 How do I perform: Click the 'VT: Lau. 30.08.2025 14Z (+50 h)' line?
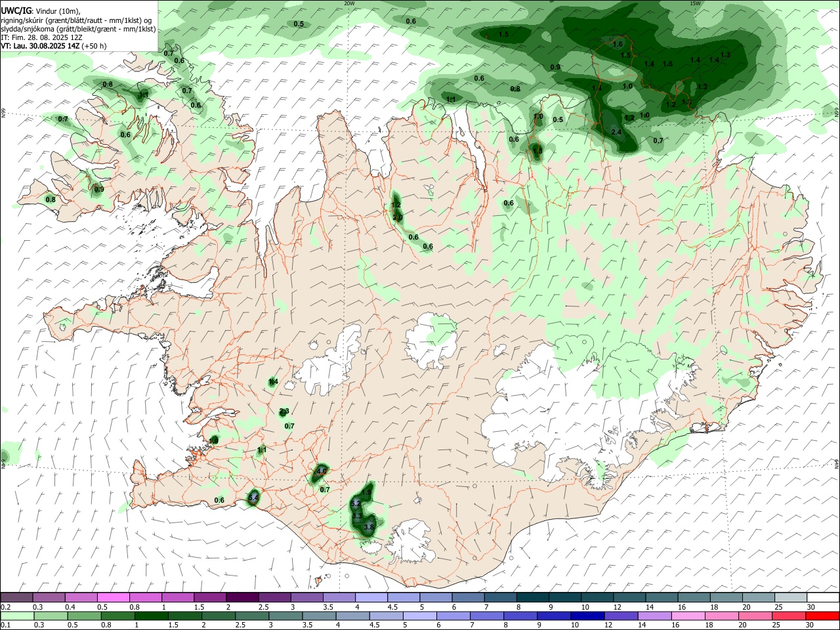[54, 46]
